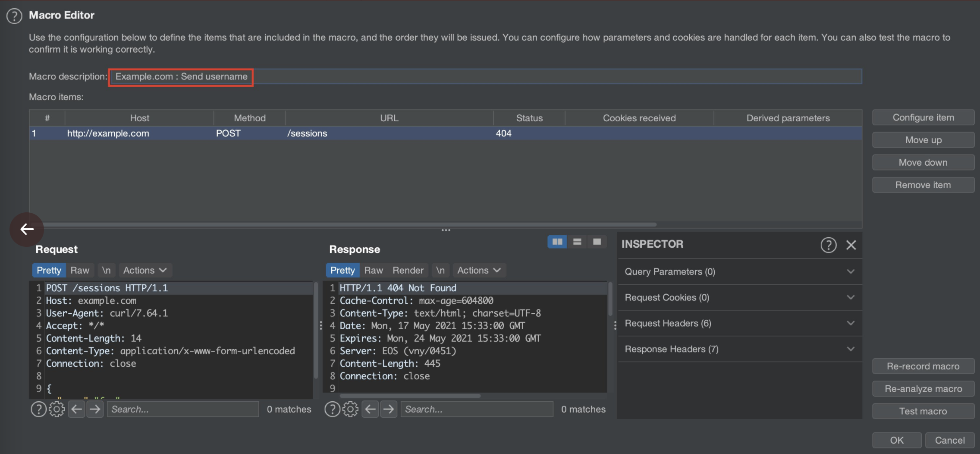
Task: Switch Response view to Pretty tab
Action: click(342, 271)
